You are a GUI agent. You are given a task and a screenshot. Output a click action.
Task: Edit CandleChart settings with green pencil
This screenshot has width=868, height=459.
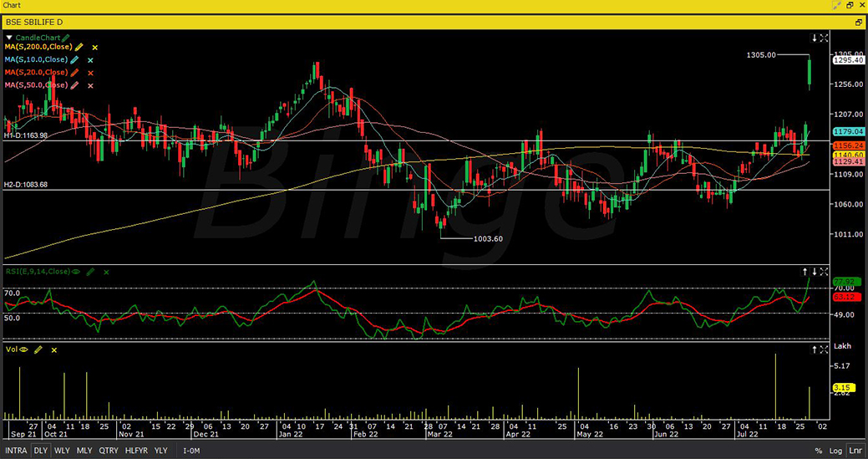[66, 38]
